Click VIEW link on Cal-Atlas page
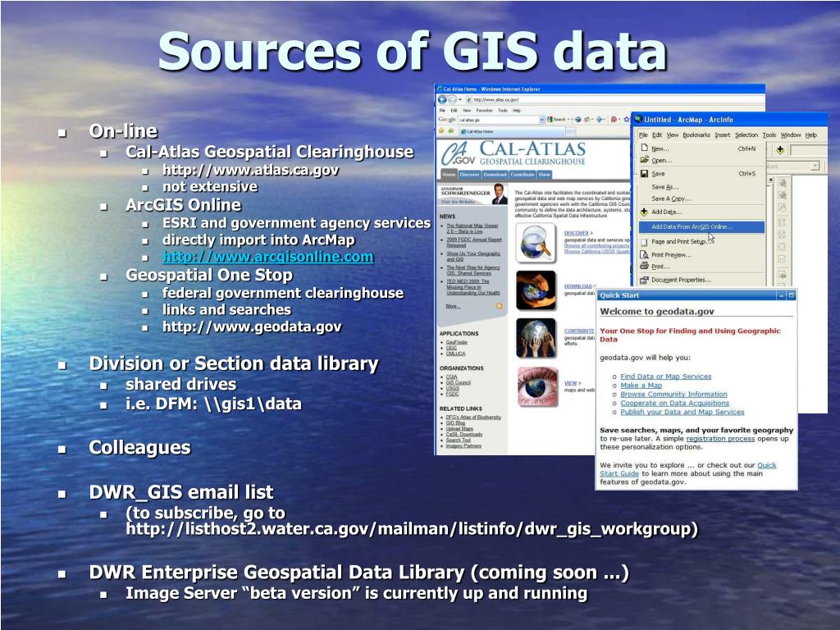 571,383
